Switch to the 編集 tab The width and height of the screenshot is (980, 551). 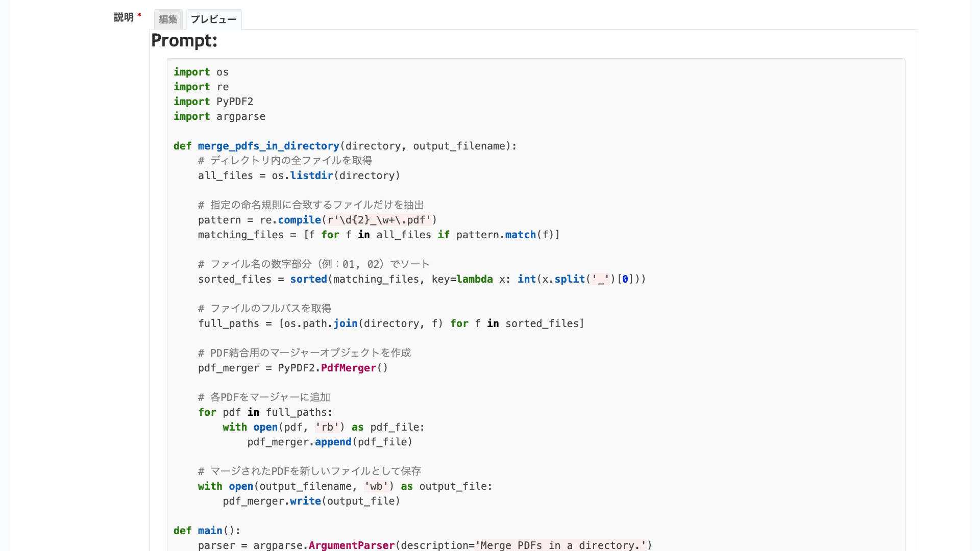click(x=168, y=19)
